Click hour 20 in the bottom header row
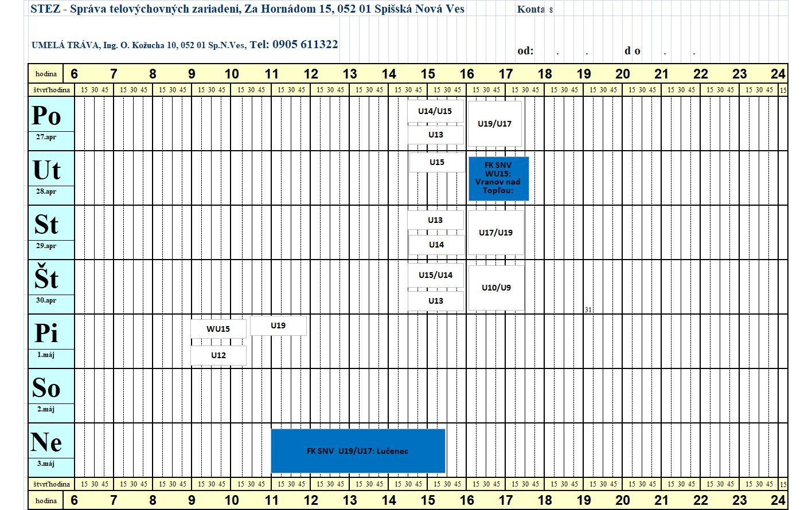This screenshot has width=812, height=510. 623,500
